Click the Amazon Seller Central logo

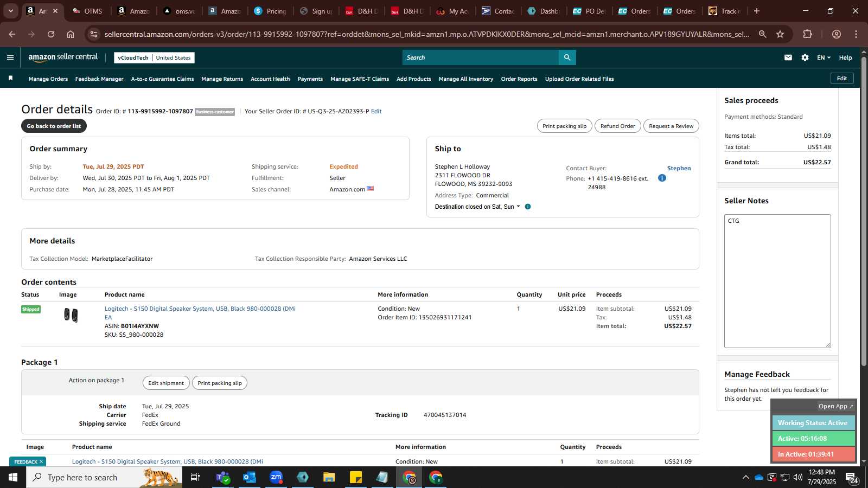click(63, 57)
